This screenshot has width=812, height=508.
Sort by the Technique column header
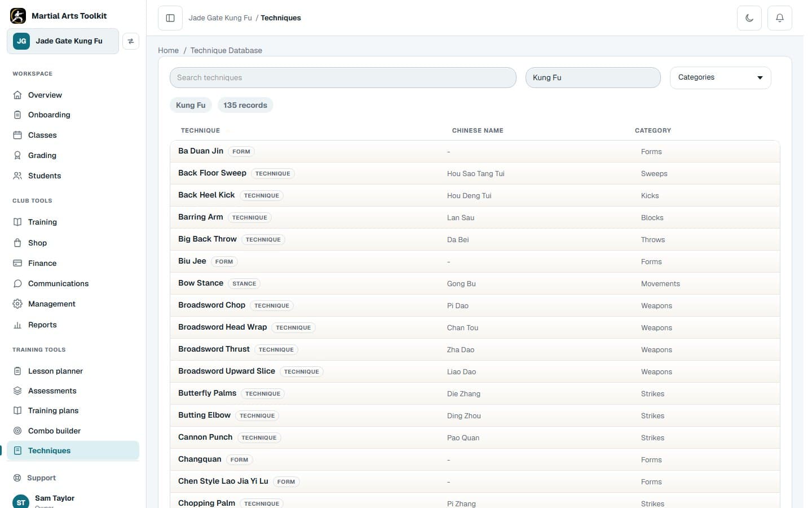point(200,130)
